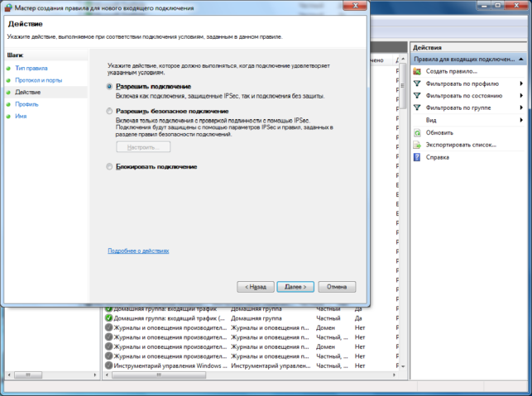532x396 pixels.
Task: Go back with "< Назад" button
Action: pos(256,287)
